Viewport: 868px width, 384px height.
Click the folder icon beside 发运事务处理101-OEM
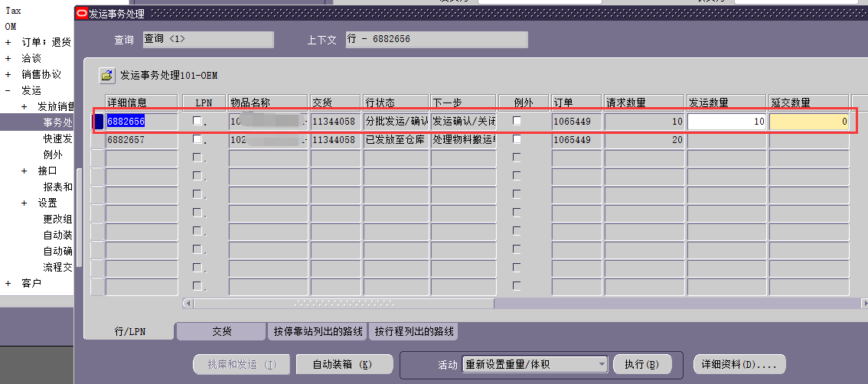pos(106,75)
